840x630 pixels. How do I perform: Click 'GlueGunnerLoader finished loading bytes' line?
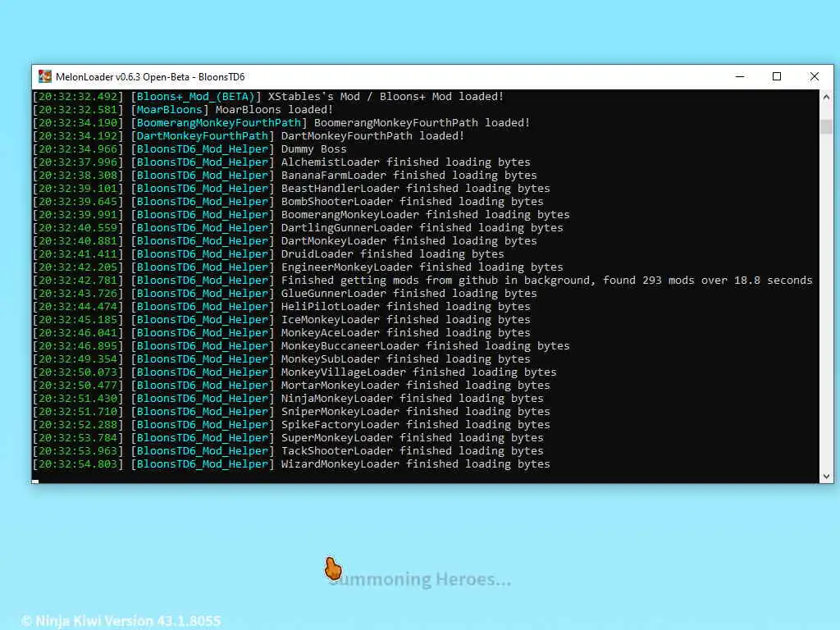pos(409,293)
